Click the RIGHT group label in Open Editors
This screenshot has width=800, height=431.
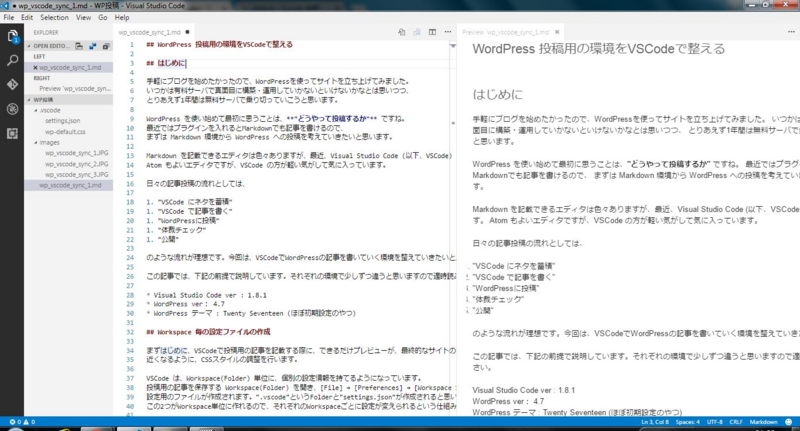[x=41, y=78]
